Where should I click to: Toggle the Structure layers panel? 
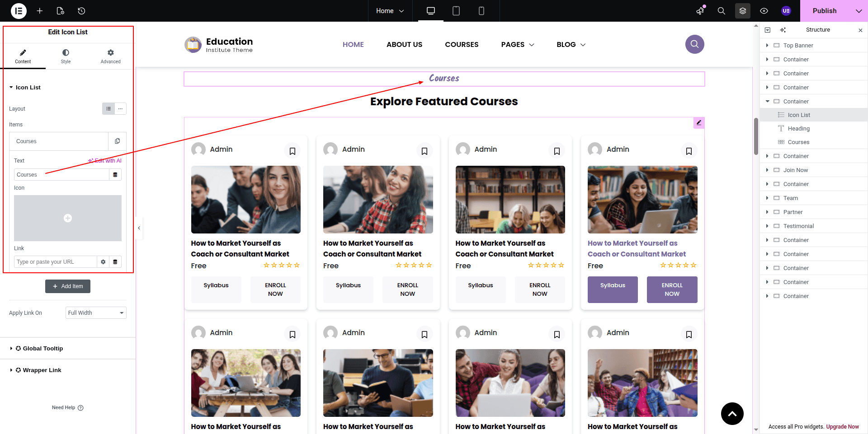pos(742,11)
